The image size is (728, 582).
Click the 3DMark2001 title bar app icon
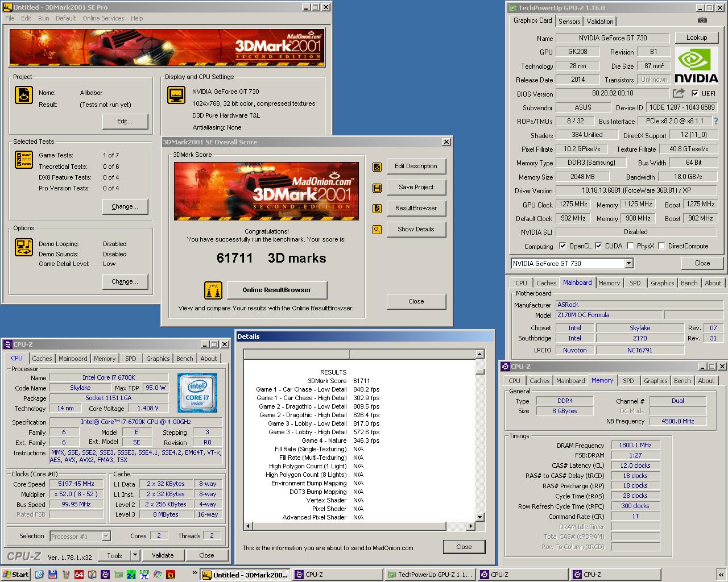tap(8, 7)
